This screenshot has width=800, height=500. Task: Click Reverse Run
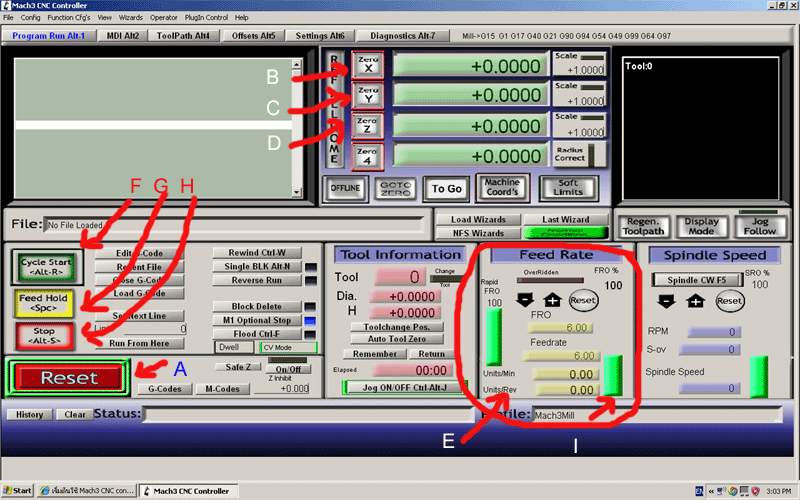point(257,280)
